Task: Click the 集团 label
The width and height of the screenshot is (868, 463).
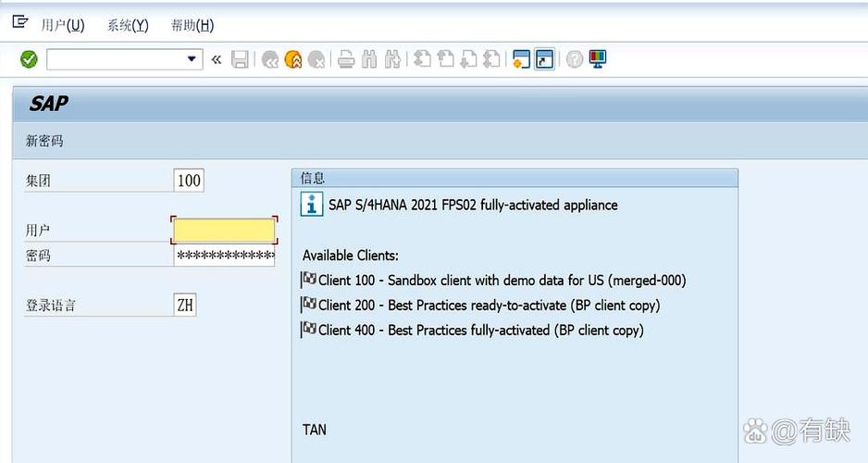Action: (x=38, y=181)
